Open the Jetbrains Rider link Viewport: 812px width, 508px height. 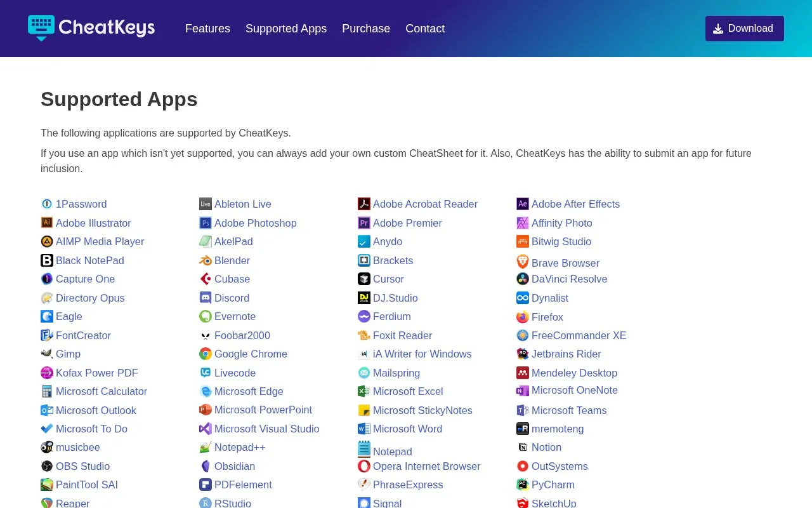pos(566,354)
